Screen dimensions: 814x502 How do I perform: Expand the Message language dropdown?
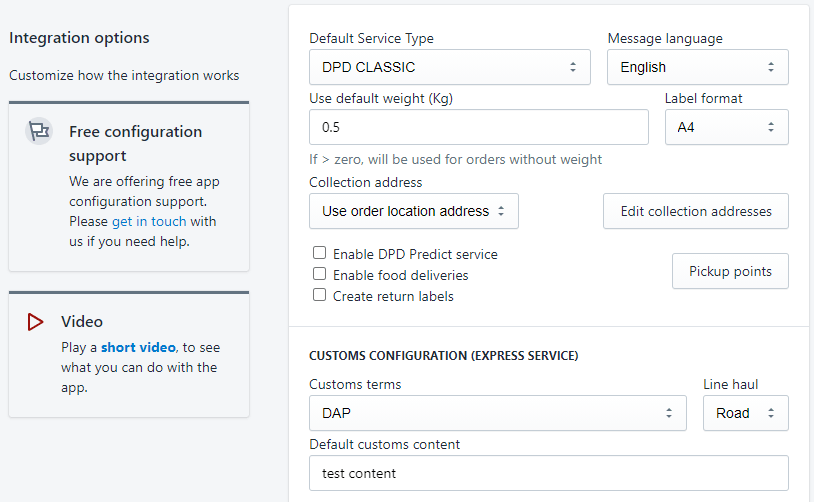(697, 67)
